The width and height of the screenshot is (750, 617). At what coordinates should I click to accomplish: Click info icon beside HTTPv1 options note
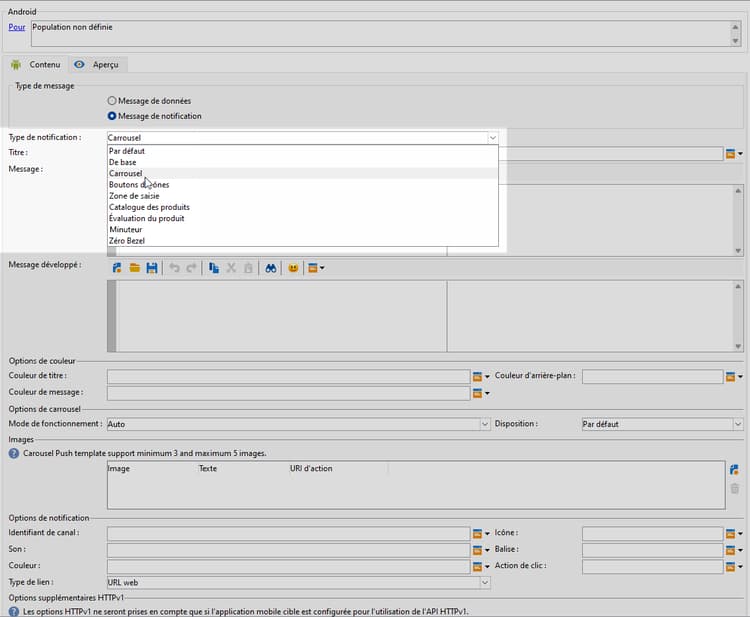pyautogui.click(x=14, y=611)
